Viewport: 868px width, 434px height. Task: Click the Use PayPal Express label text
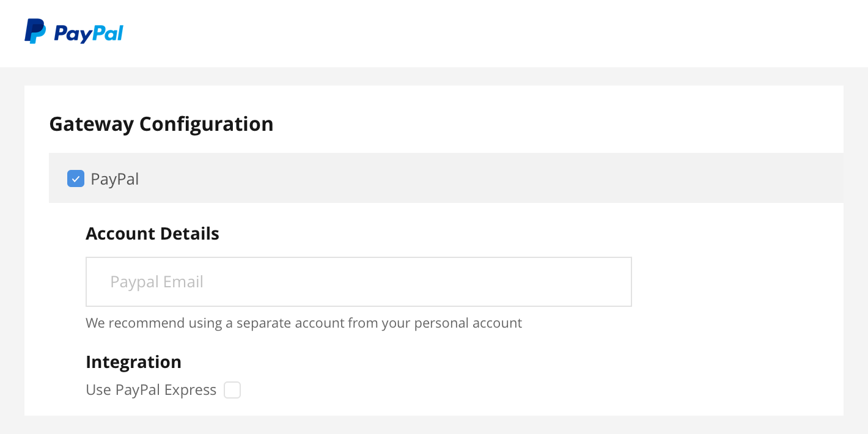click(151, 390)
